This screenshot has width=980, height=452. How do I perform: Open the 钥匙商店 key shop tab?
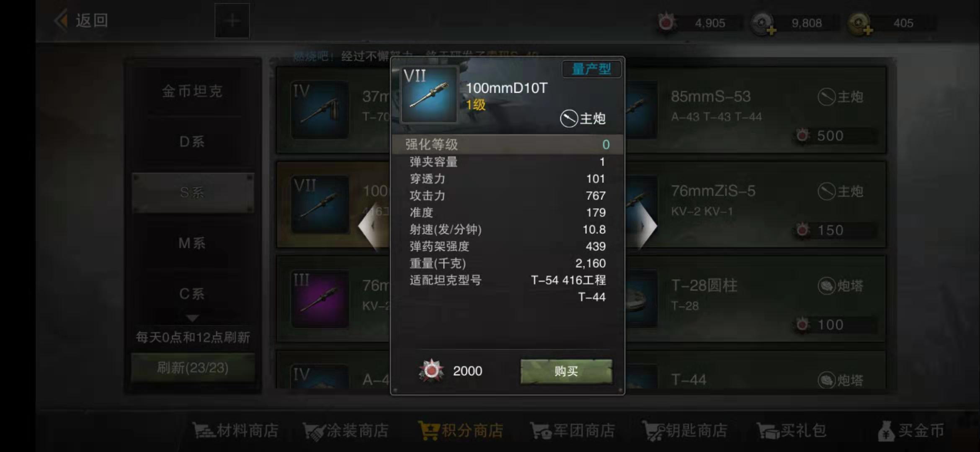coord(685,431)
